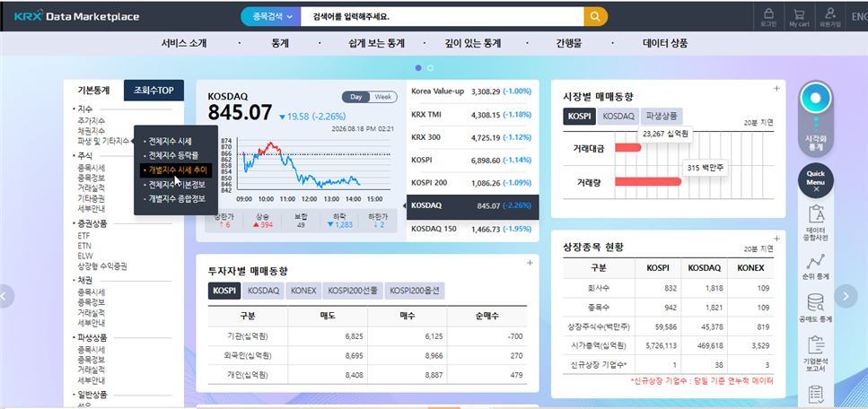Select KOSDAQ 150 index row
This screenshot has width=868, height=409.
coord(472,229)
